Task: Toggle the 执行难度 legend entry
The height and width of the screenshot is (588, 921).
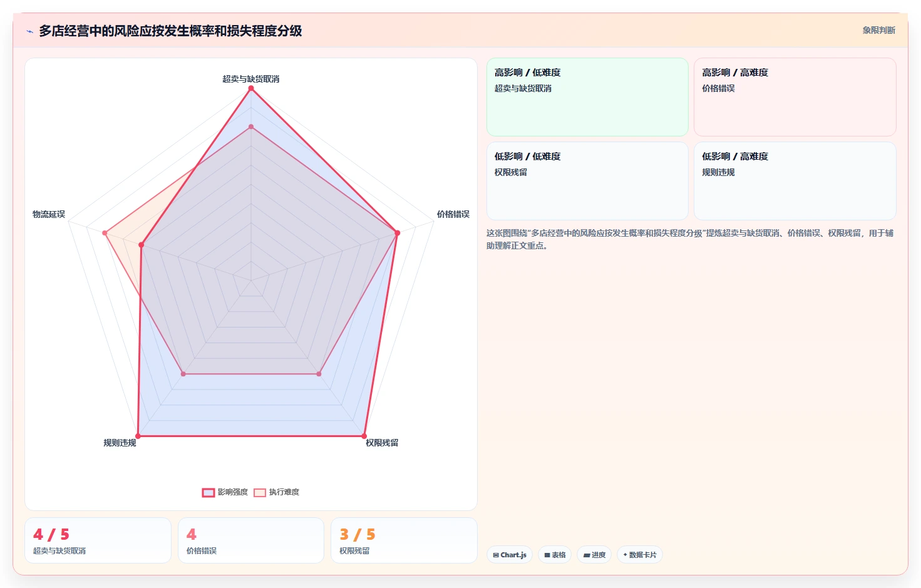Action: coord(277,492)
